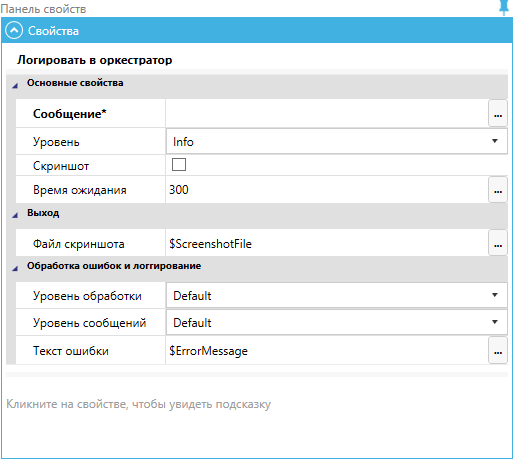This screenshot has width=516, height=461.
Task: Open the Уровень сообщений dropdown
Action: pos(337,322)
